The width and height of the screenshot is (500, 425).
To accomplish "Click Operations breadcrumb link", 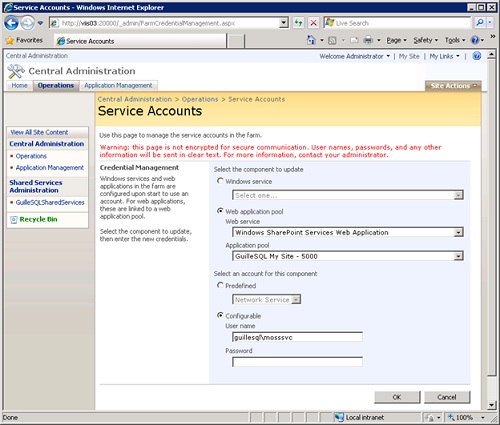I will tap(200, 99).
